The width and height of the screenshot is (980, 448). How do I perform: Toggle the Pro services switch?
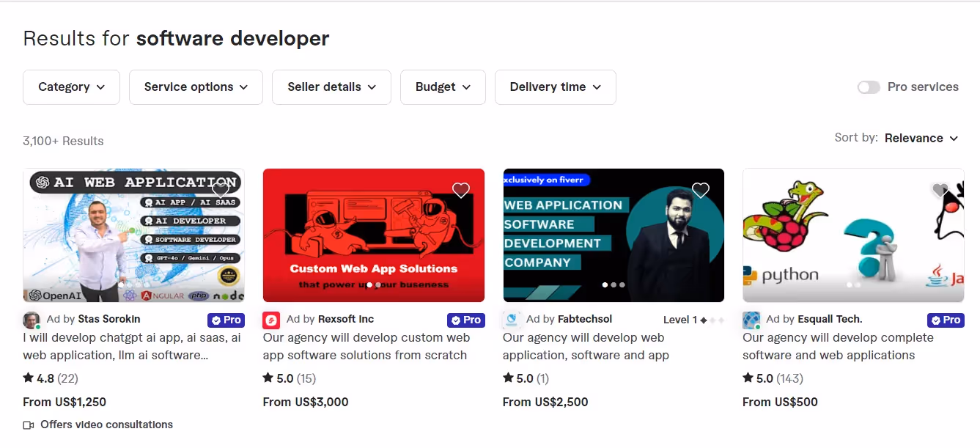coord(869,87)
